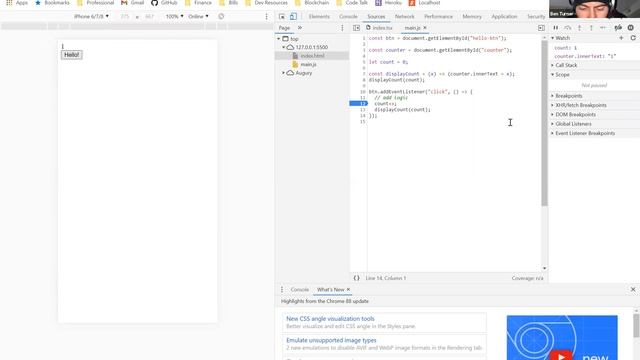Screen dimensions: 640x360
Task: Click the pretty print braces icon
Action: (x=356, y=278)
